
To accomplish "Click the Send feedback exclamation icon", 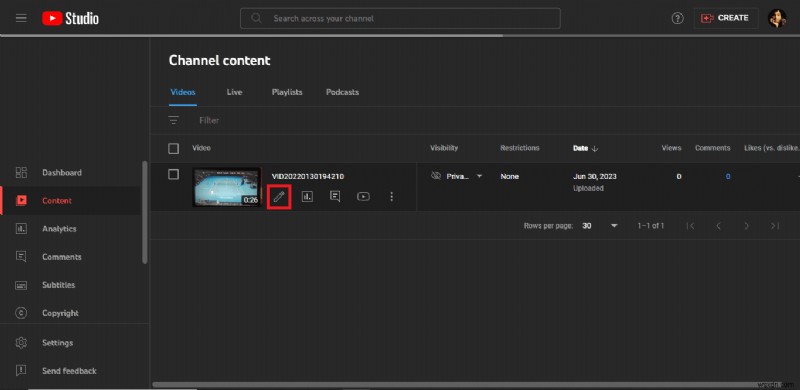I will (21, 371).
